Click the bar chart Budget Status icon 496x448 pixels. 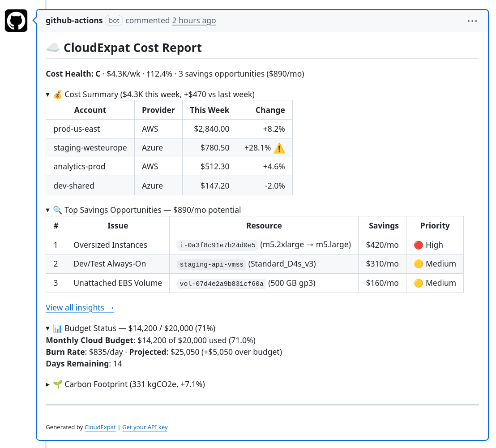click(58, 328)
